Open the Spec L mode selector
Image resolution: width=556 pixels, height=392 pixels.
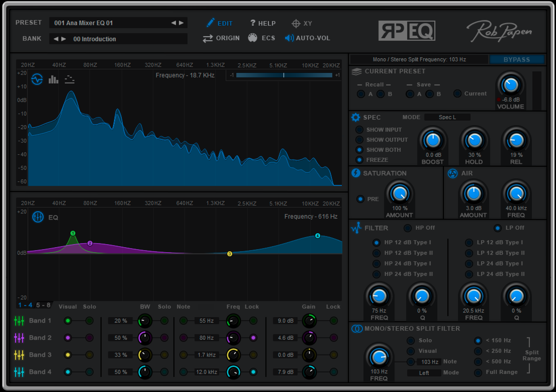pos(447,117)
